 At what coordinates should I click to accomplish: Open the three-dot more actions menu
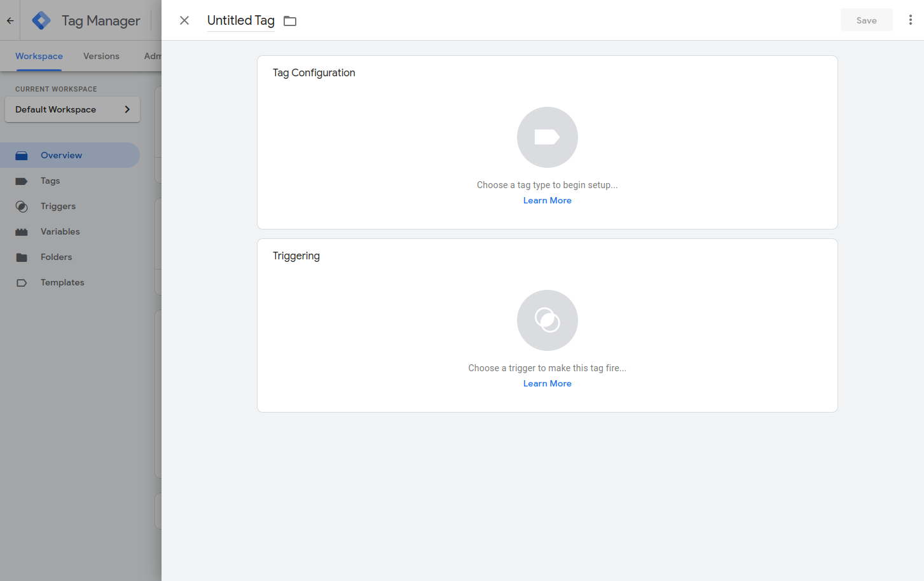pyautogui.click(x=910, y=20)
